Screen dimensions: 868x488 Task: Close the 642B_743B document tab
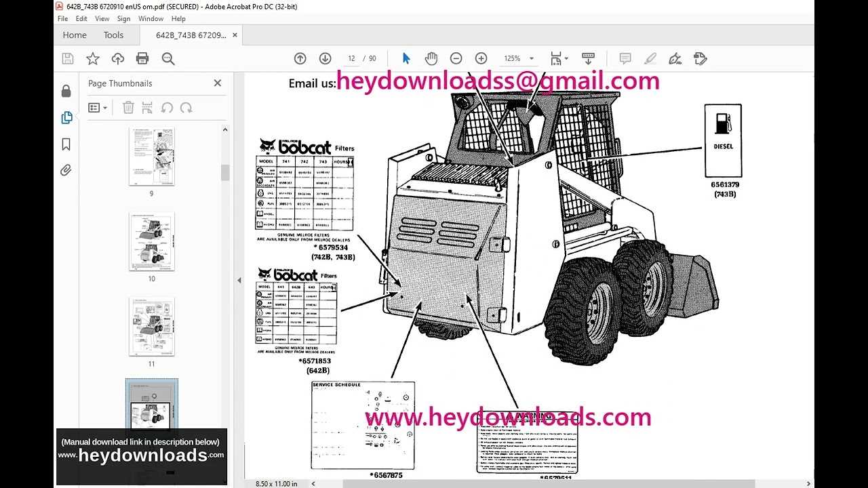235,35
